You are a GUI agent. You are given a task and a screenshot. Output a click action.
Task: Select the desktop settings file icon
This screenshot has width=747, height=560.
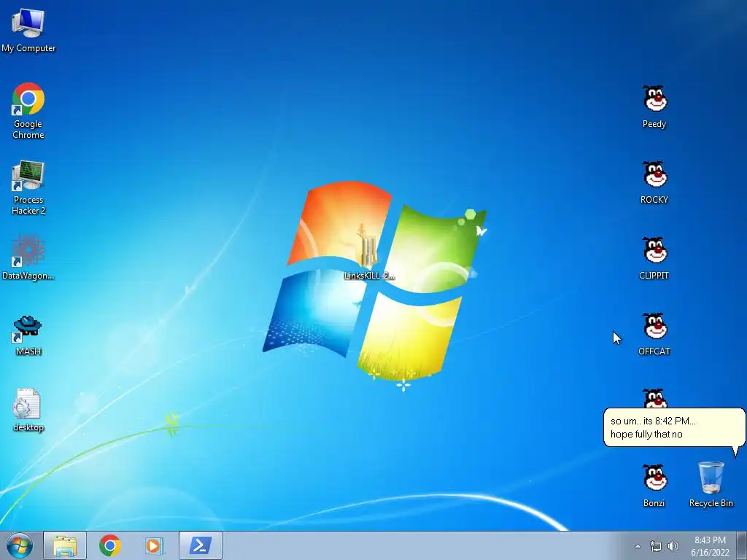(x=28, y=410)
